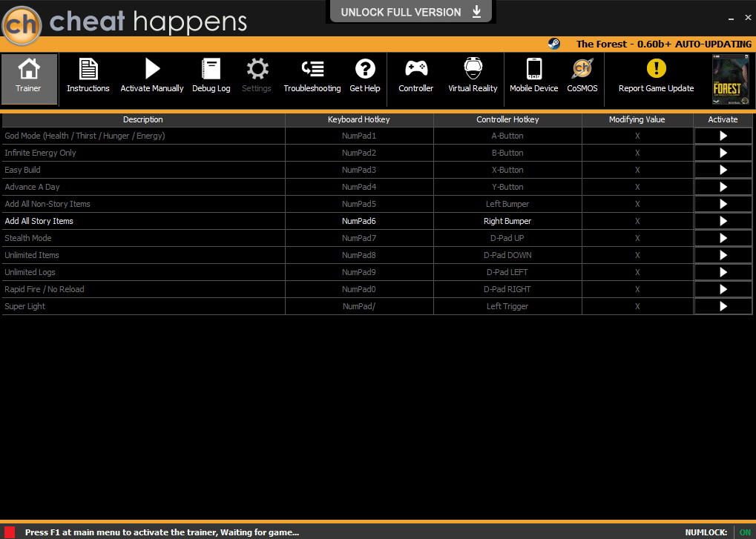Click Activate column header
The image size is (756, 539).
[723, 119]
